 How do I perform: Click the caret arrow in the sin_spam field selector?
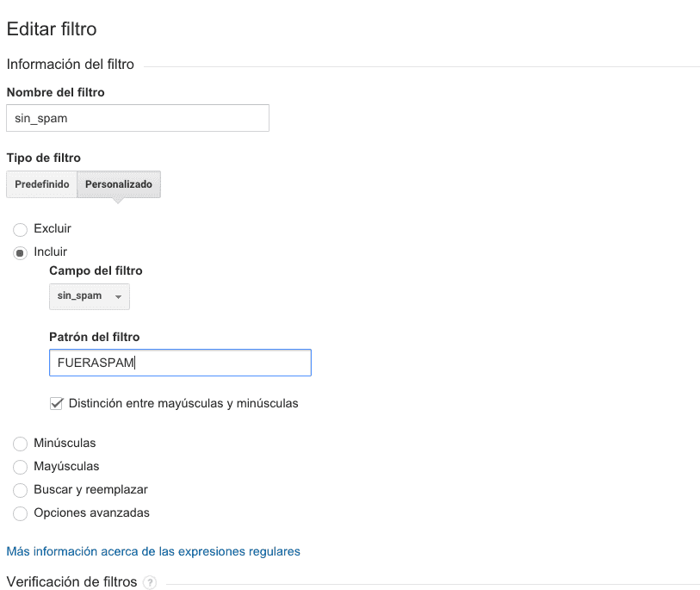click(118, 296)
